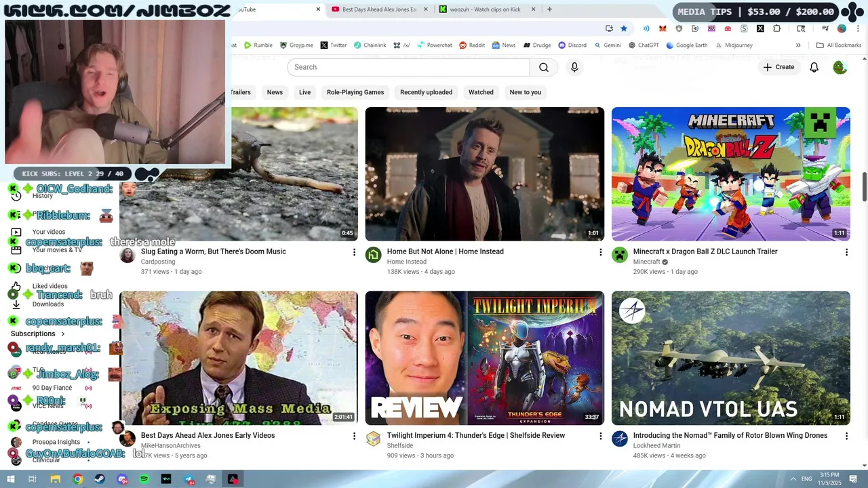The width and height of the screenshot is (868, 488).
Task: Open the MetaMask fox extension icon
Action: point(663,28)
